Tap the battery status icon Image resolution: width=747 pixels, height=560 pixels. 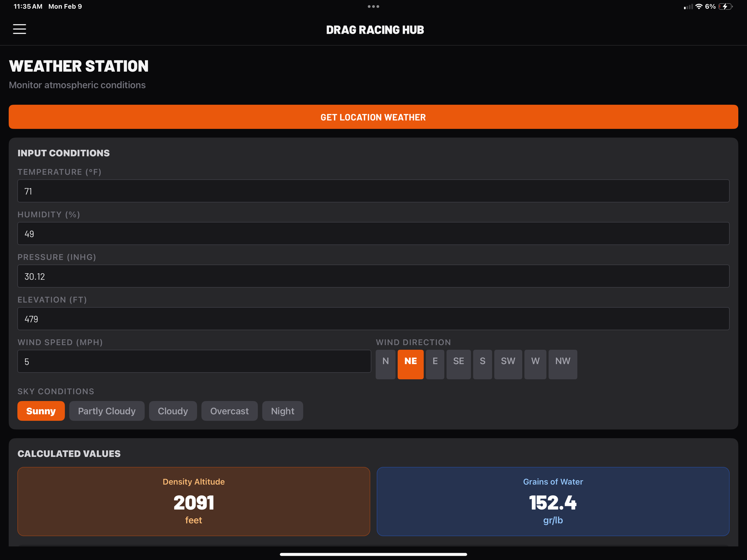725,6
